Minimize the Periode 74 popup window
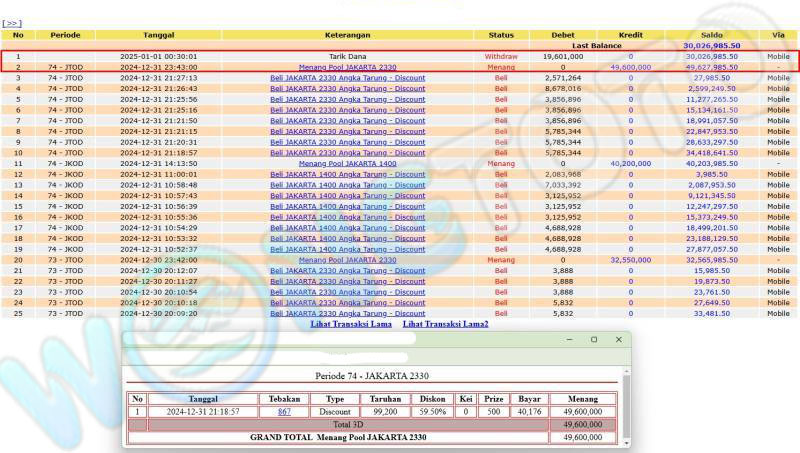Viewport: 800px width, 453px height. [568, 340]
